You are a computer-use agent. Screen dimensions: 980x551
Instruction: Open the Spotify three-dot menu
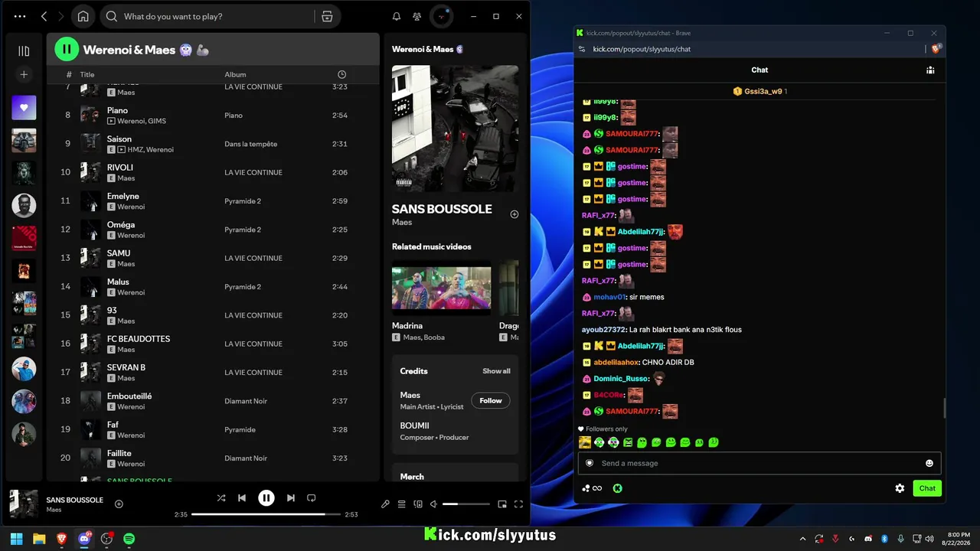pyautogui.click(x=20, y=16)
